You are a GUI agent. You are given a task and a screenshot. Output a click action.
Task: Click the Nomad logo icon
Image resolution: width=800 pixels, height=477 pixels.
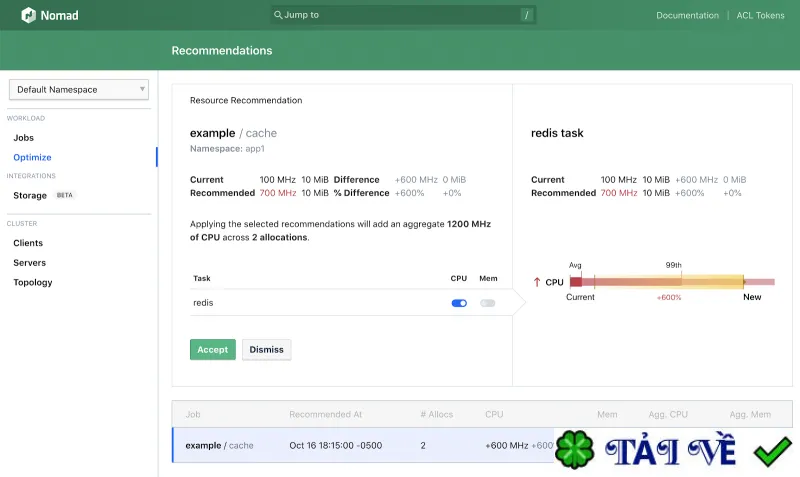(x=28, y=15)
